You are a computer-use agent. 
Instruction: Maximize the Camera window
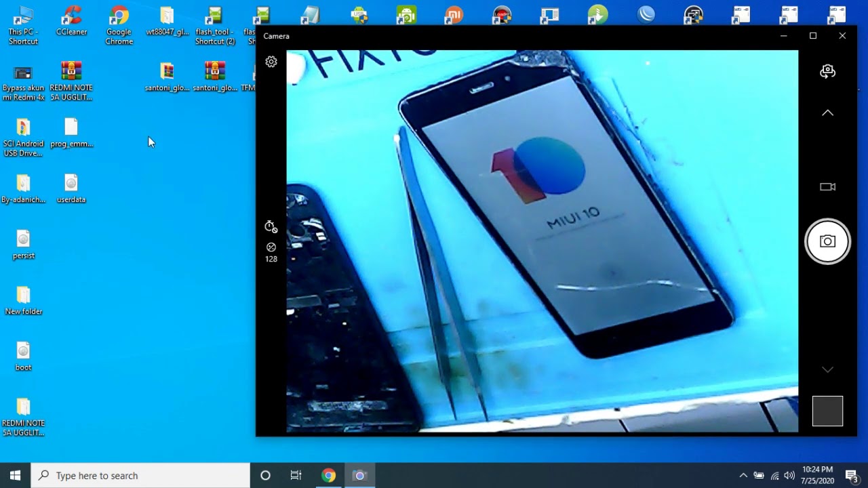tap(813, 36)
